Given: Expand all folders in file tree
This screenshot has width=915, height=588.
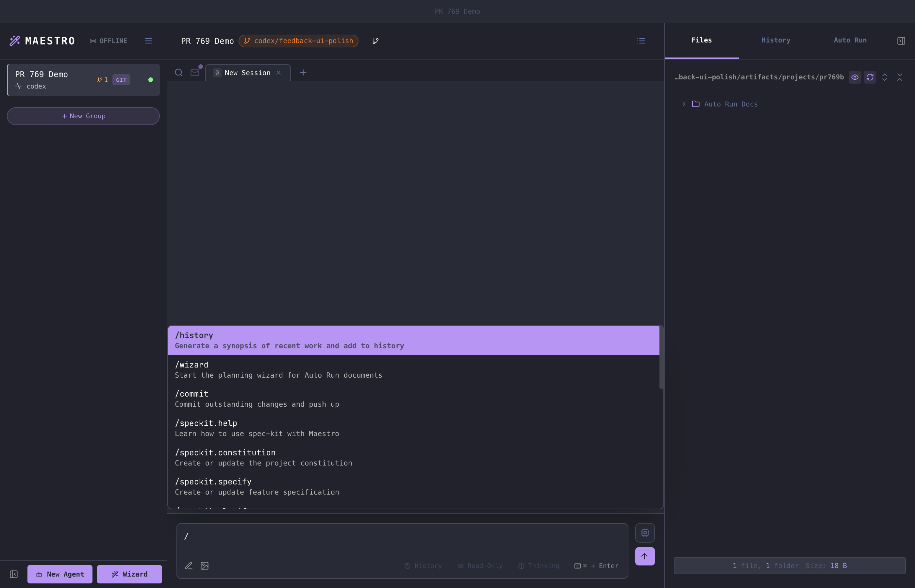Looking at the screenshot, I should [885, 77].
